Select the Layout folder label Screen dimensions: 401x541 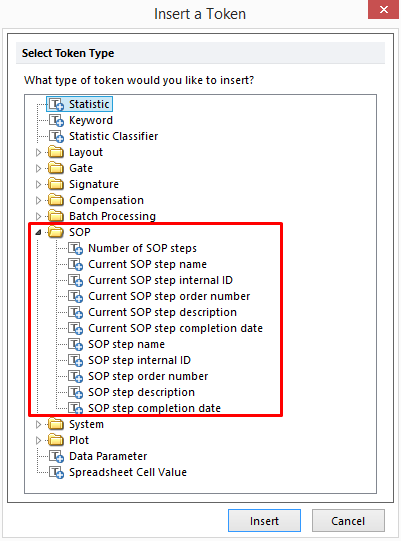[x=86, y=152]
